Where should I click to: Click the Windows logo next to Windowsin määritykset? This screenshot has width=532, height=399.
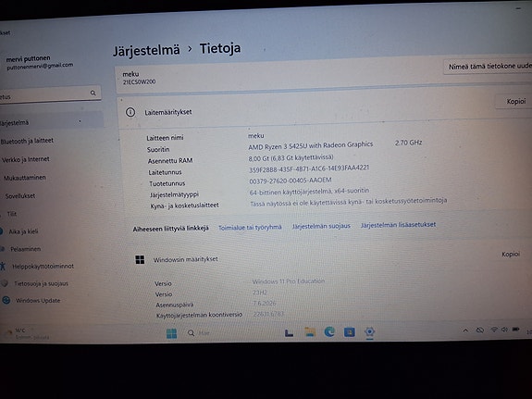click(140, 260)
